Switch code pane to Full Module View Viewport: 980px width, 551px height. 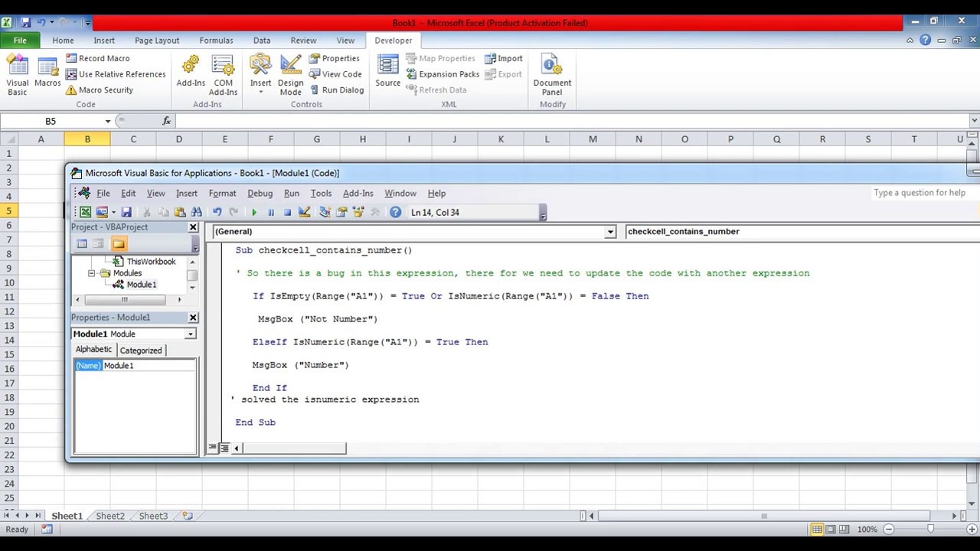[224, 448]
